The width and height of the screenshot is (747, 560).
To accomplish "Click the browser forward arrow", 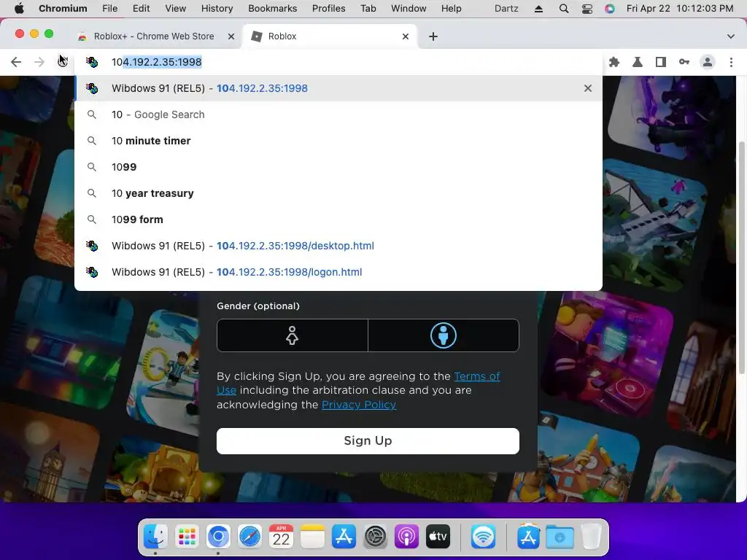I will coord(39,62).
